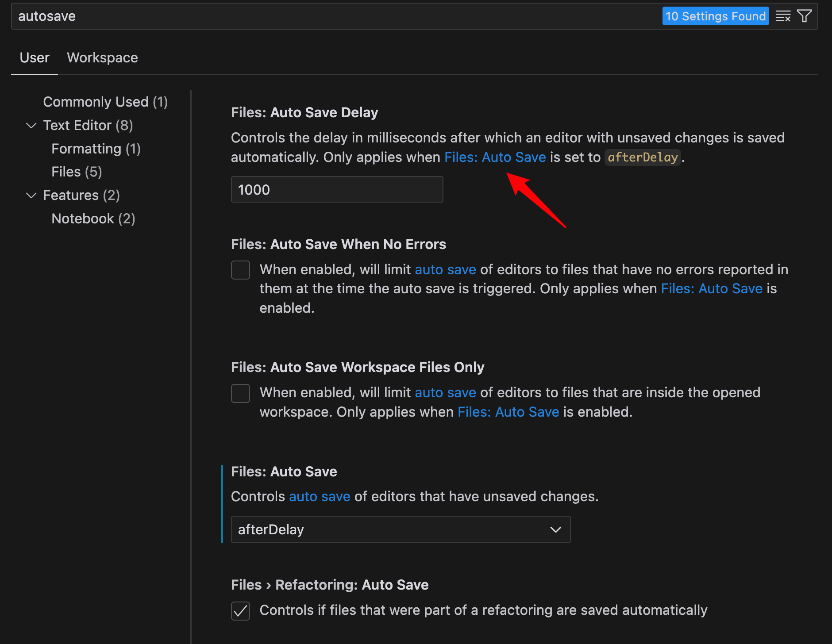This screenshot has width=832, height=644.
Task: Click the Auto Save Delay value field
Action: click(x=336, y=189)
